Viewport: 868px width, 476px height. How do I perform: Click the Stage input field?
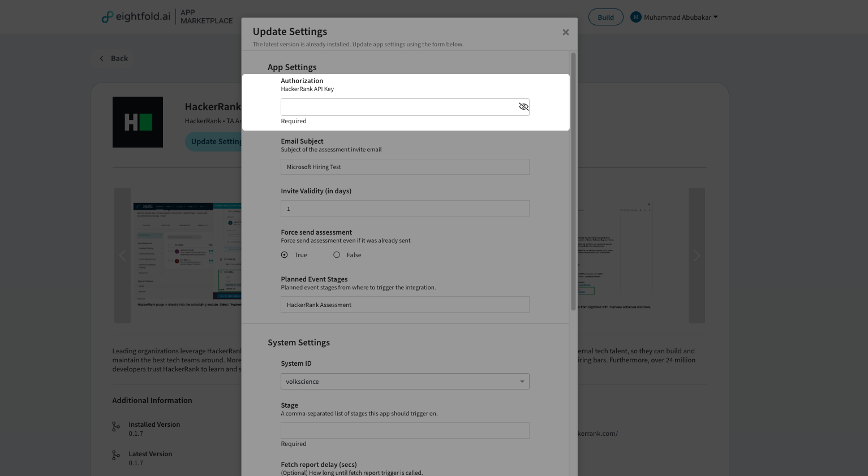(405, 430)
